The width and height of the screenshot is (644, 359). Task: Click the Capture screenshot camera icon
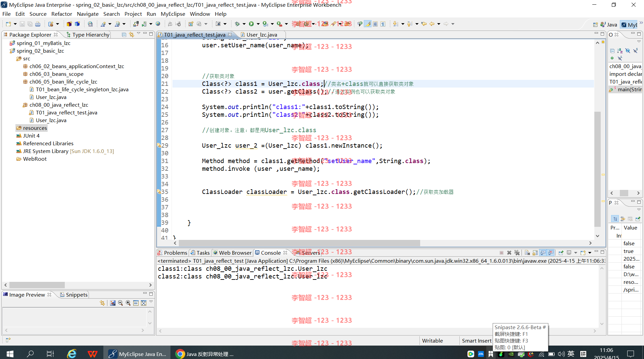218,24
